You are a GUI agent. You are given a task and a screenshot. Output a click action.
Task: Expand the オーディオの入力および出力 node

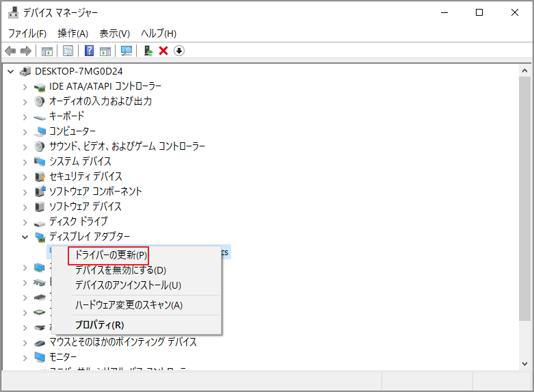pyautogui.click(x=25, y=102)
